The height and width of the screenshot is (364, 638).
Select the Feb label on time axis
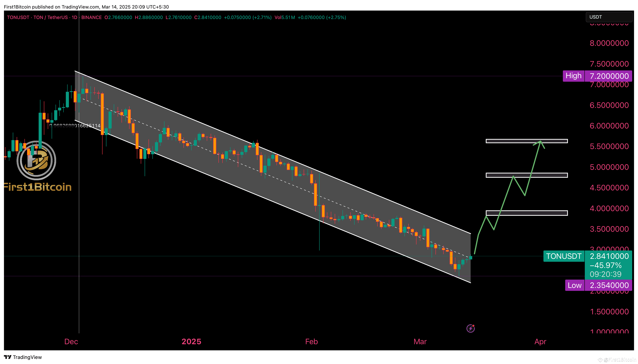(x=311, y=341)
